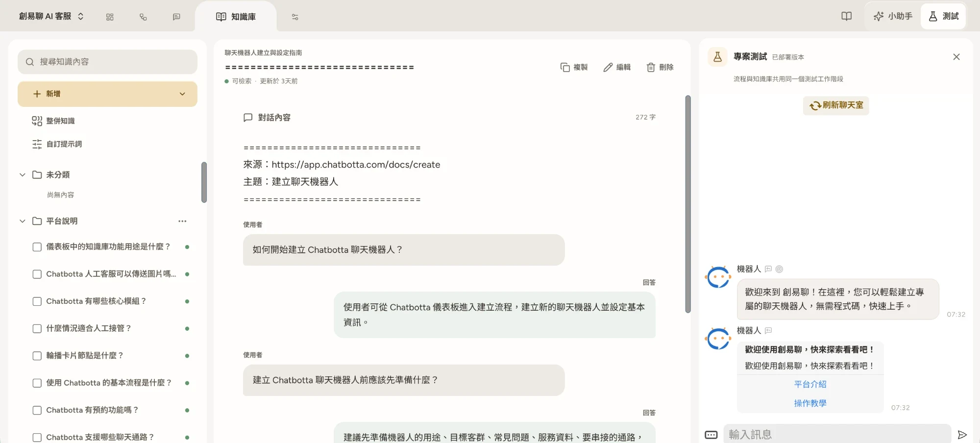Open the flow nodes icon tab
Screen dimensions: 980x443
(143, 17)
